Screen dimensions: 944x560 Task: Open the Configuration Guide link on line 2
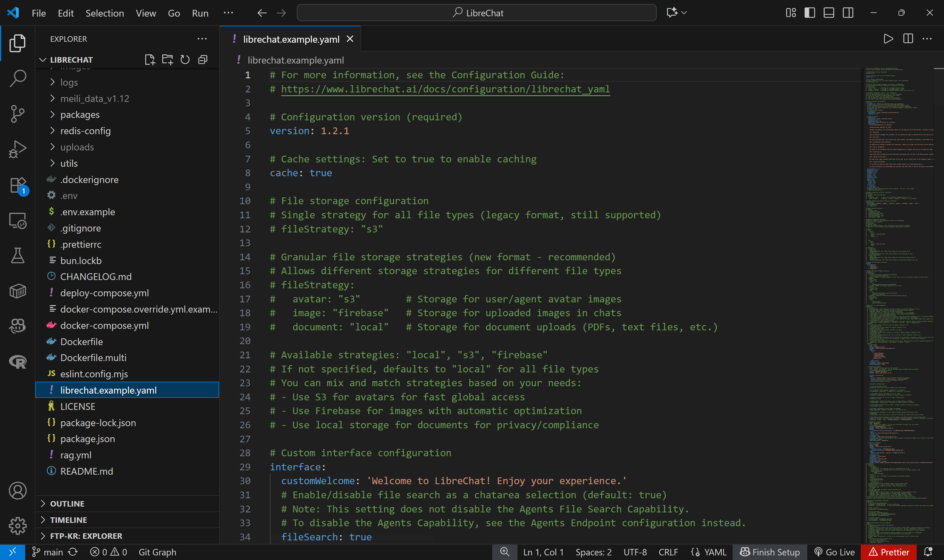445,89
